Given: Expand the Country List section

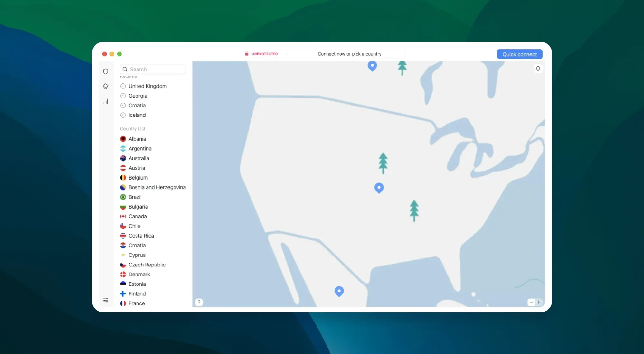Looking at the screenshot, I should coord(132,129).
